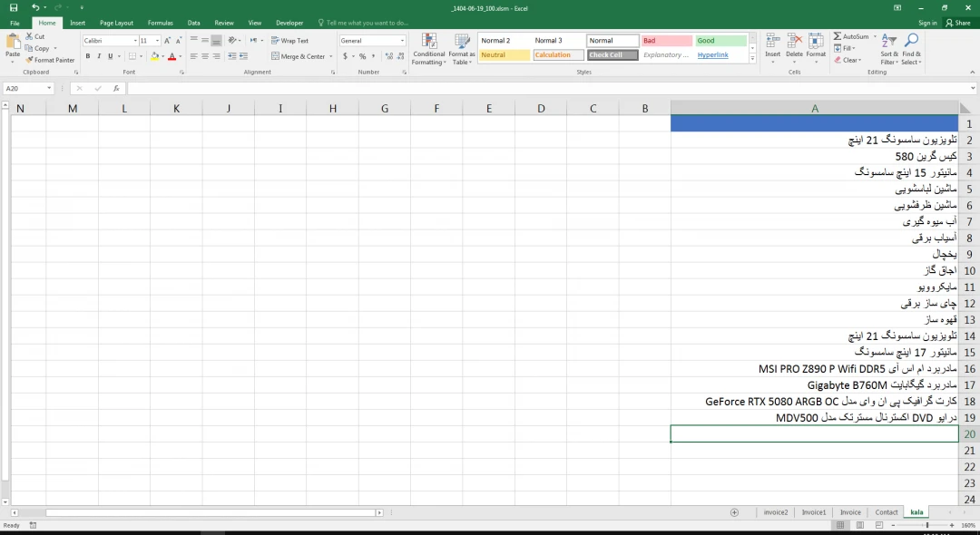
Task: Apply the Hyperlink cell style
Action: click(721, 55)
